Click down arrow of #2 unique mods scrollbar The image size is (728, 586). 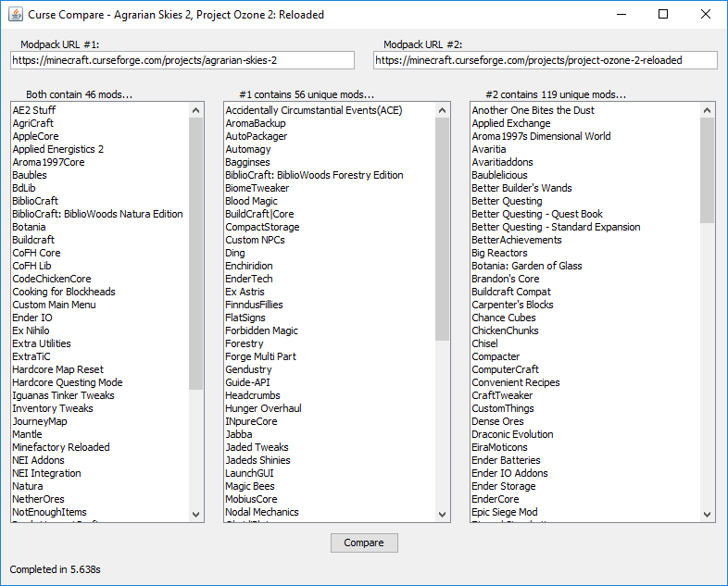coord(707,515)
